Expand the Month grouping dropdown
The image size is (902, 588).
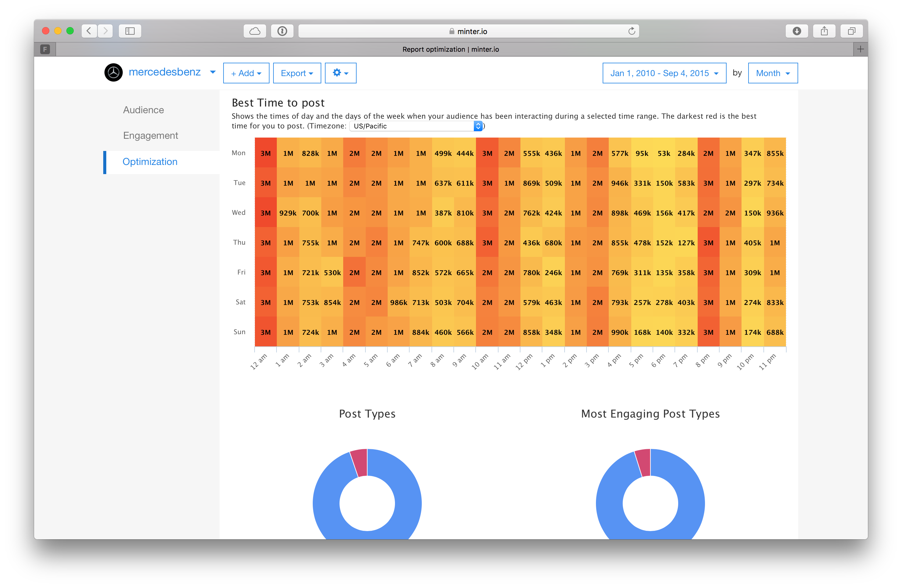coord(773,73)
